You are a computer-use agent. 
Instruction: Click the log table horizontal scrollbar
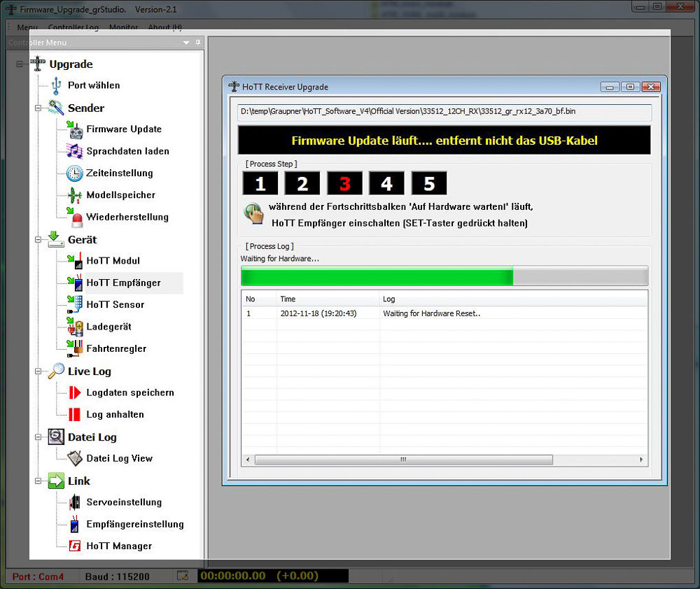pyautogui.click(x=403, y=460)
